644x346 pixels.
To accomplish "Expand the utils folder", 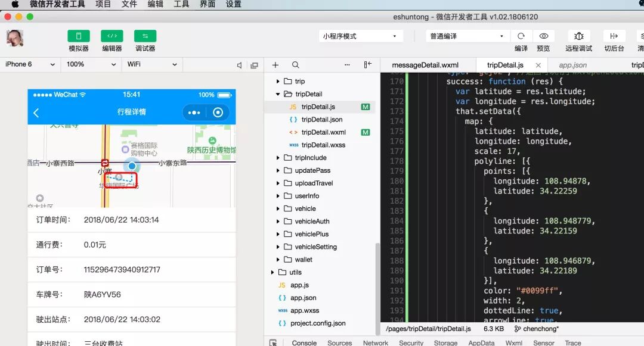I will pyautogui.click(x=273, y=272).
